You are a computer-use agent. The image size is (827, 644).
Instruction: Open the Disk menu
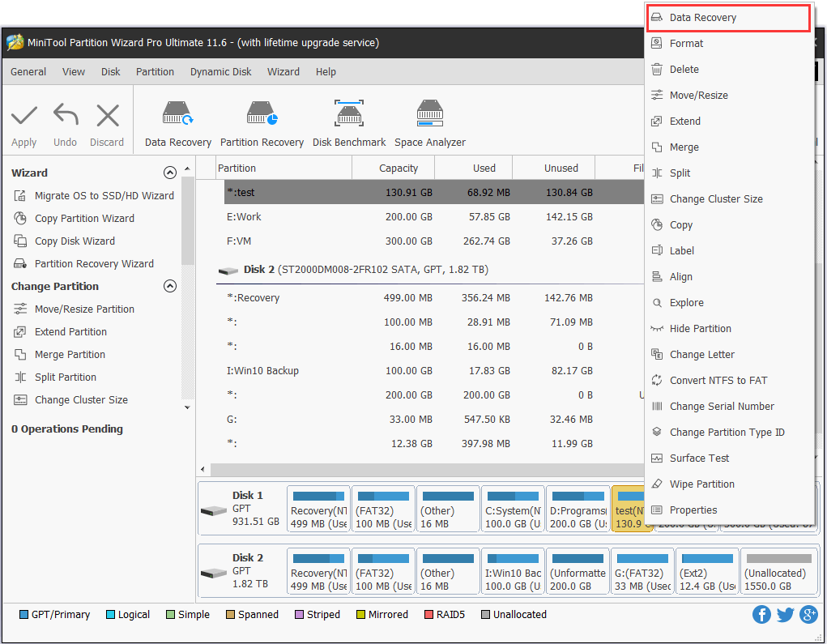pyautogui.click(x=110, y=72)
